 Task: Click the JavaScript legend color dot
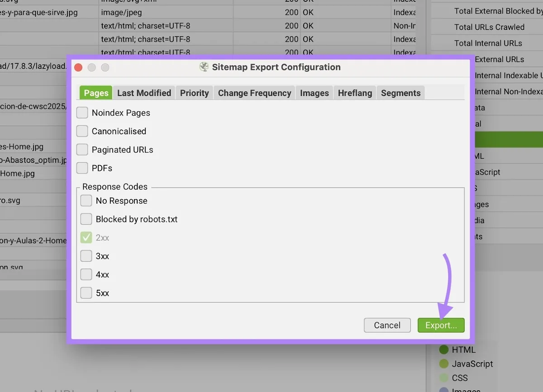tap(444, 364)
